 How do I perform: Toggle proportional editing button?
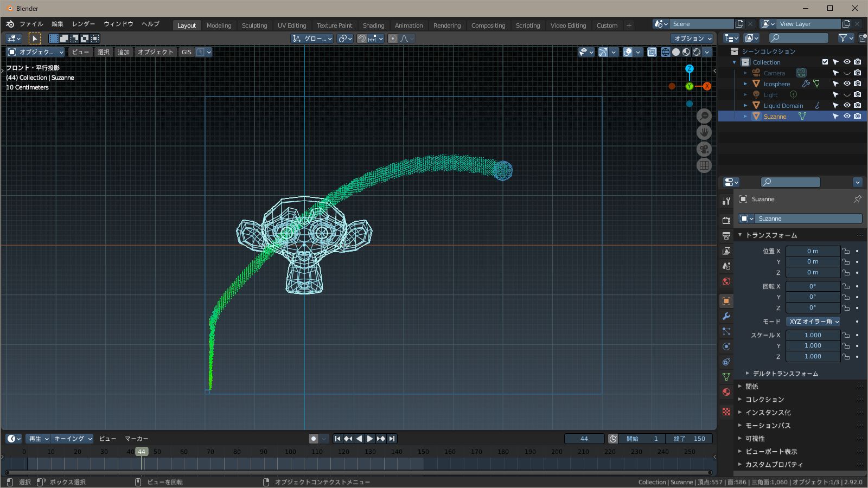click(x=393, y=38)
